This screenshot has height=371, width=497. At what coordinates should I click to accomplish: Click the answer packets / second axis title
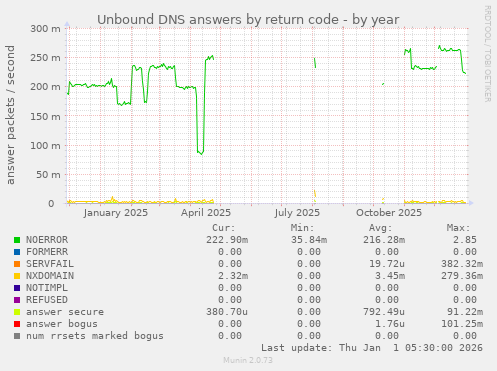(x=11, y=115)
